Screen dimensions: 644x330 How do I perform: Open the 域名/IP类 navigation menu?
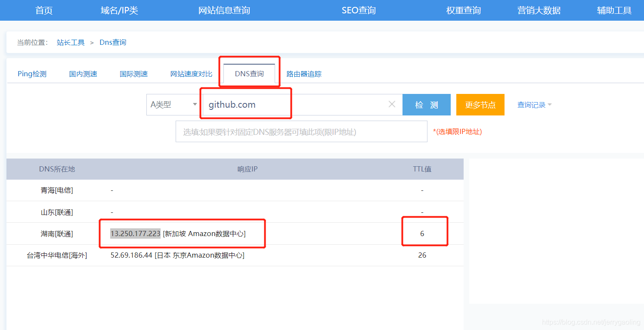click(119, 10)
